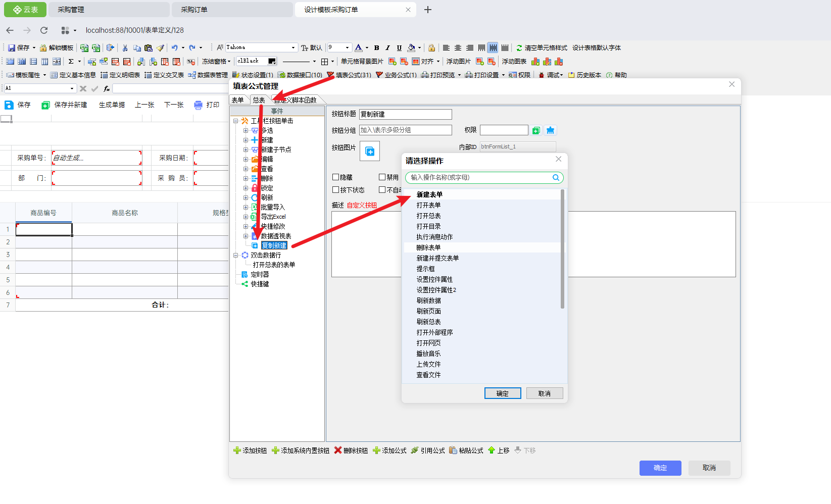The height and width of the screenshot is (504, 831).
Task: Open the font size dropdown showing 9
Action: point(347,48)
